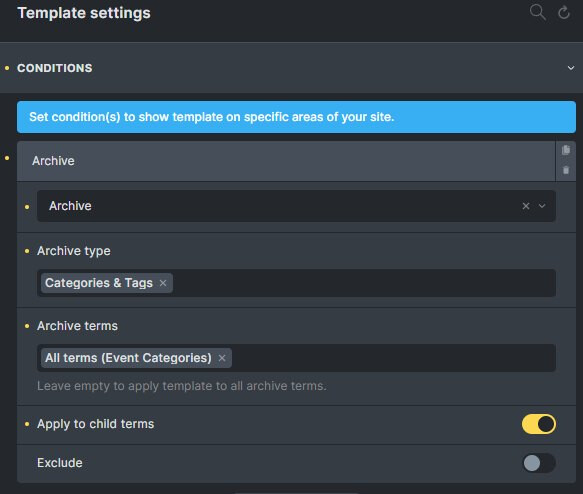Enable the Exclude toggle
This screenshot has width=583, height=494.
[x=538, y=463]
